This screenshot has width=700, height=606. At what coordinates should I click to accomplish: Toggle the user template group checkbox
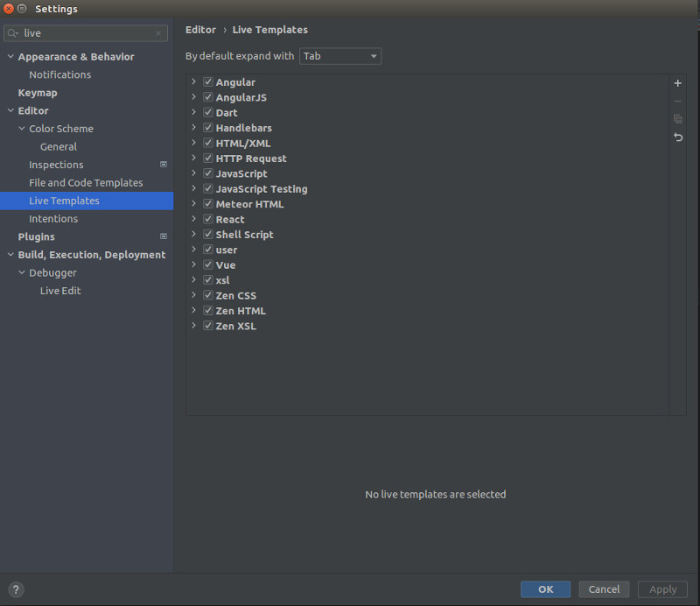click(x=206, y=250)
